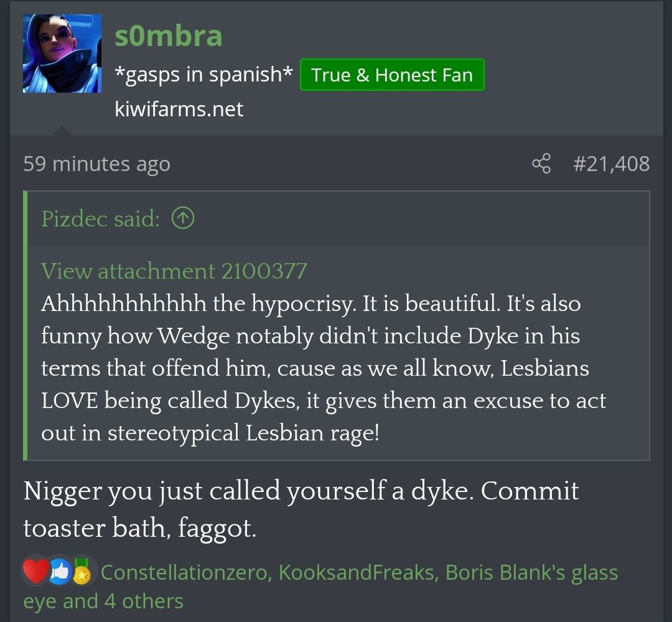This screenshot has width=672, height=622.
Task: Open s0mbra's avatar image
Action: click(62, 53)
